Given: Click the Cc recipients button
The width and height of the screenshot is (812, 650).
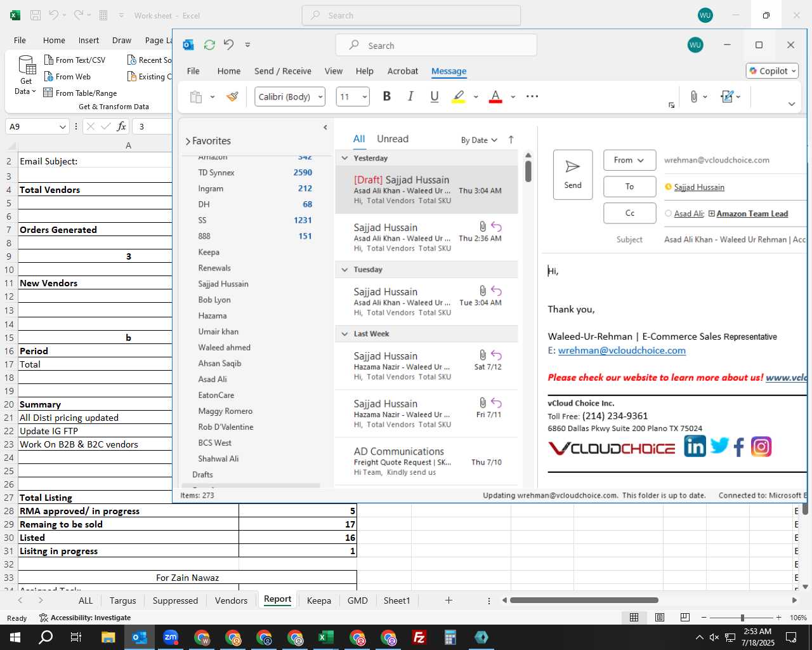Looking at the screenshot, I should [629, 213].
